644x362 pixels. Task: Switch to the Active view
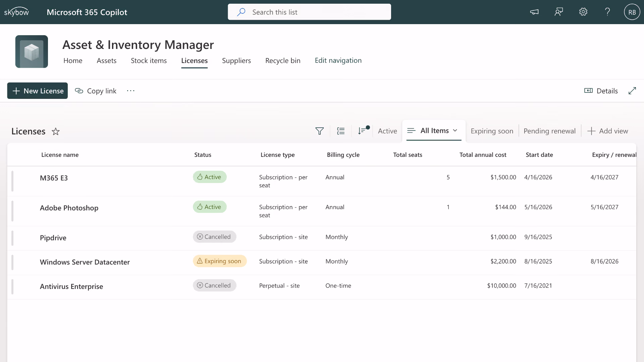[x=387, y=131]
